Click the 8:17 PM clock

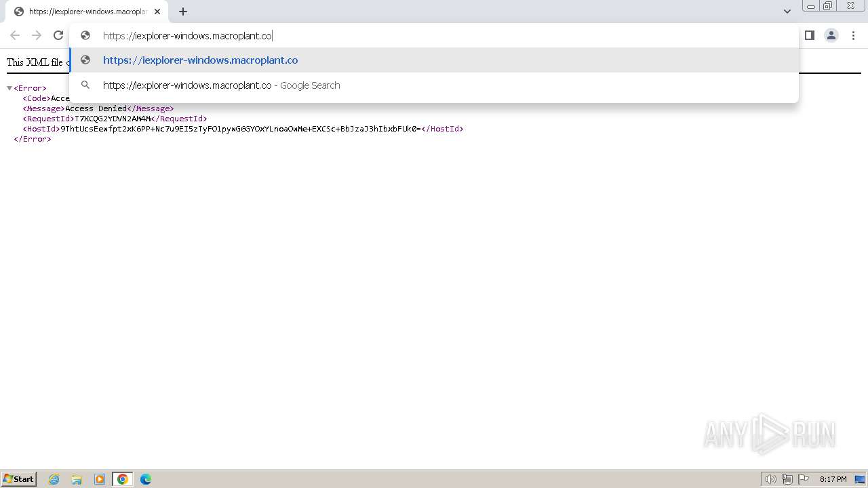pos(833,479)
